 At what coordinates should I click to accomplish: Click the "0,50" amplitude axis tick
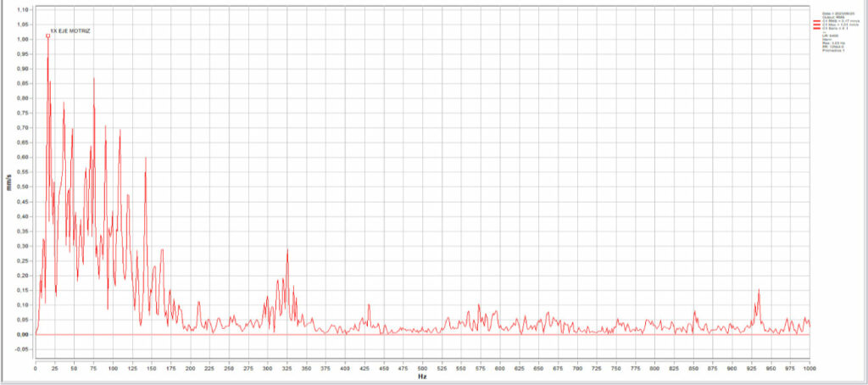23,187
